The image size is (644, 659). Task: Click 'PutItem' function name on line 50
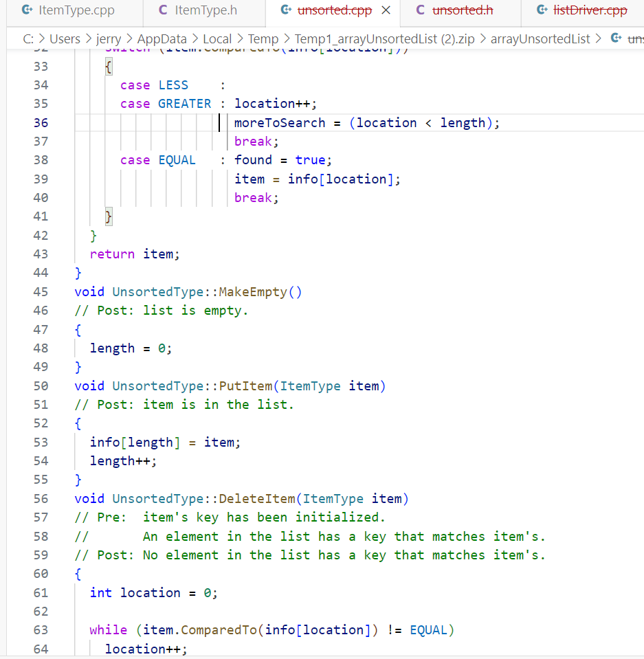tap(245, 386)
